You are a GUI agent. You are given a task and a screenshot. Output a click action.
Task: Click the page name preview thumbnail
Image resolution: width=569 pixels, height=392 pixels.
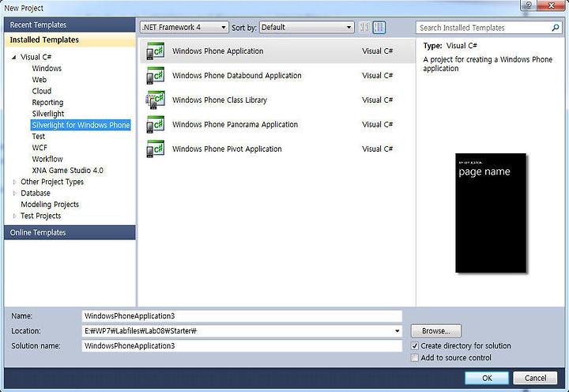point(491,213)
